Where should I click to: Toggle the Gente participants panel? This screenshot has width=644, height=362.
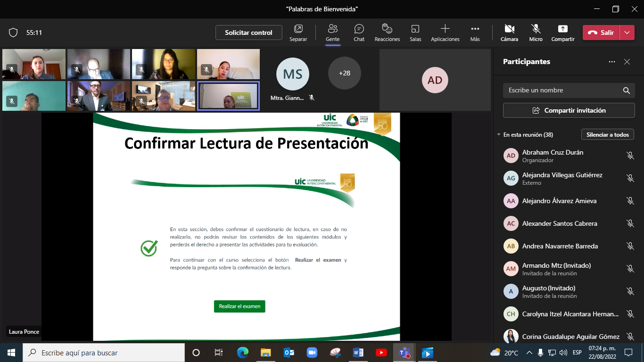(x=332, y=33)
